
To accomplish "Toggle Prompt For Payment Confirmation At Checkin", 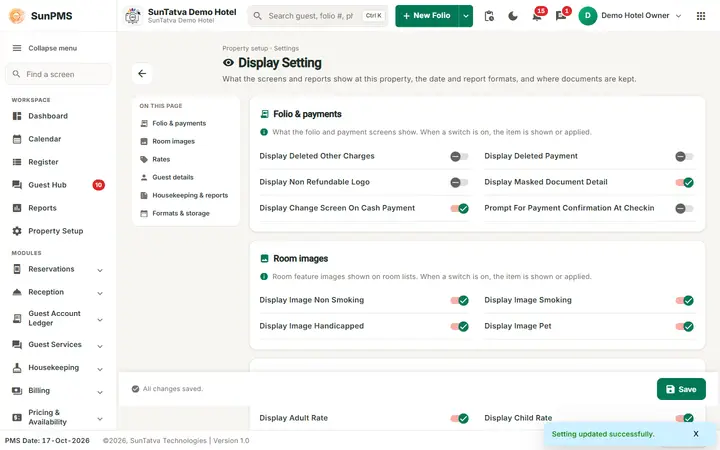I will tap(684, 208).
